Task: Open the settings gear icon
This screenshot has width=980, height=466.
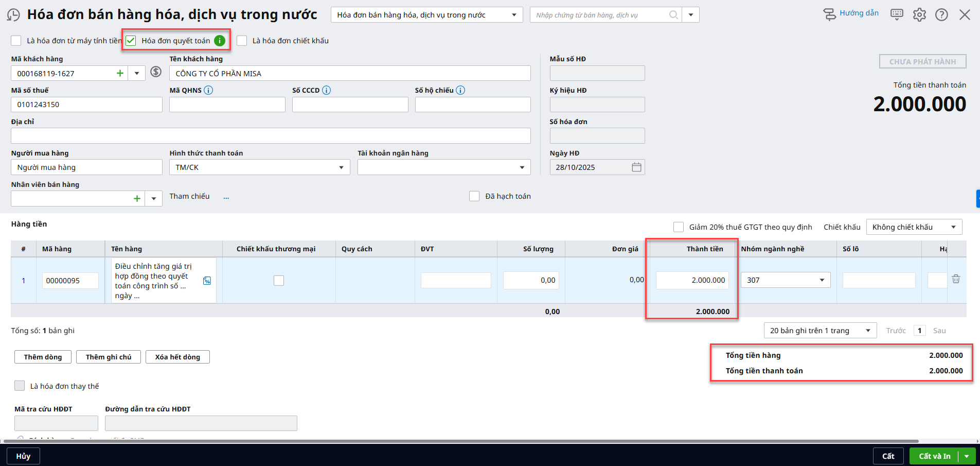Action: point(919,14)
